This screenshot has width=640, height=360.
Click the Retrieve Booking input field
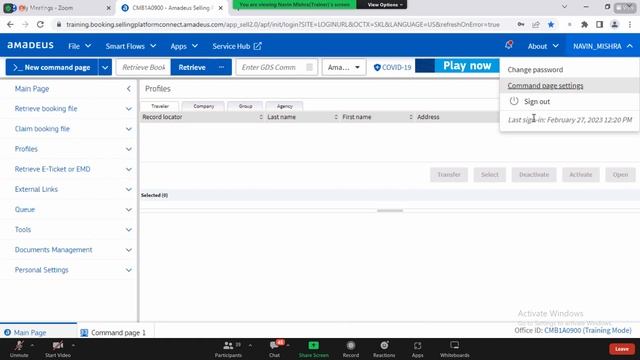pyautogui.click(x=143, y=67)
